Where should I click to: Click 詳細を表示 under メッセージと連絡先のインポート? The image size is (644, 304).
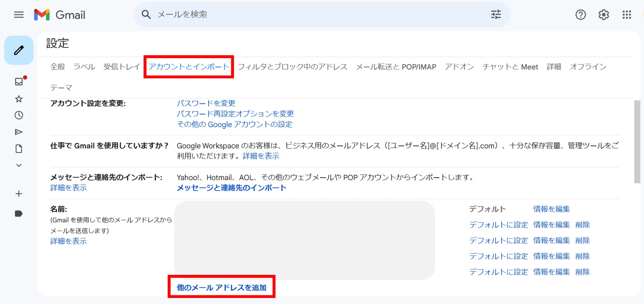pos(69,187)
